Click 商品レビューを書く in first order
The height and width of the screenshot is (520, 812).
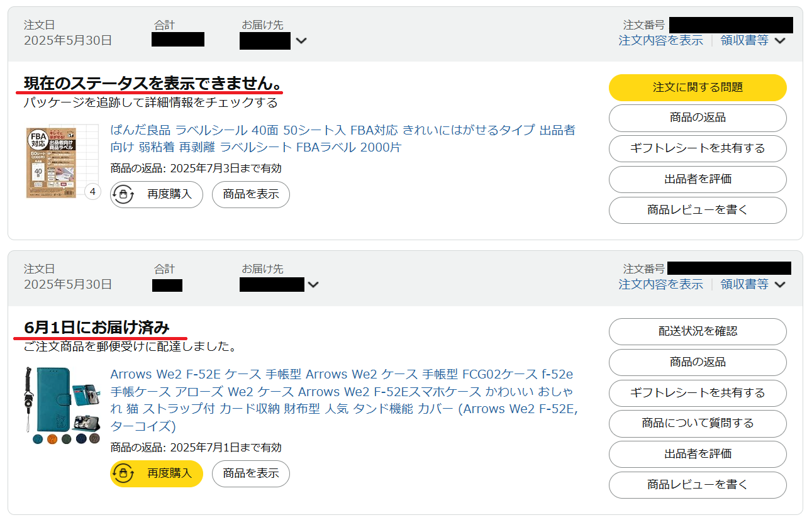tap(698, 210)
